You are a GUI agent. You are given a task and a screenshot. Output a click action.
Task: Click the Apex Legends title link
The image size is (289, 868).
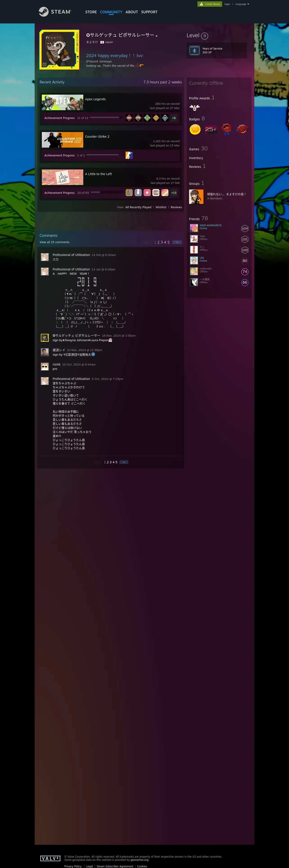[x=95, y=99]
